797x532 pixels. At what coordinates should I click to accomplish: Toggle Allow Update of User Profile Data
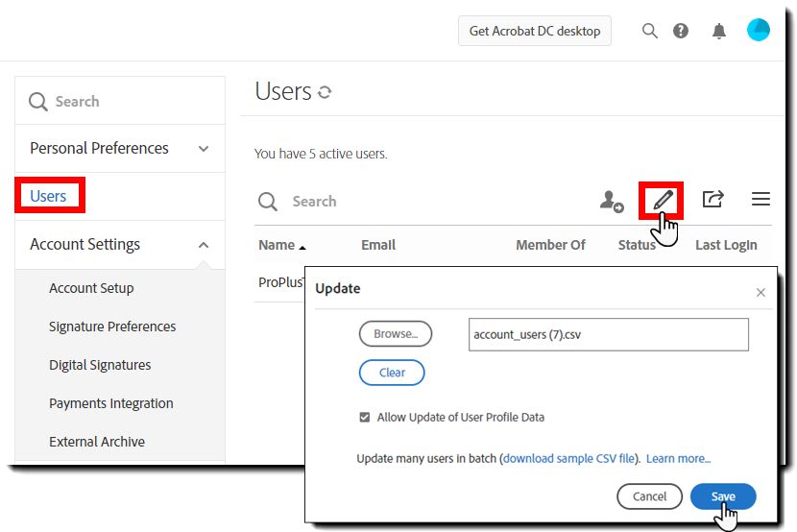click(365, 418)
